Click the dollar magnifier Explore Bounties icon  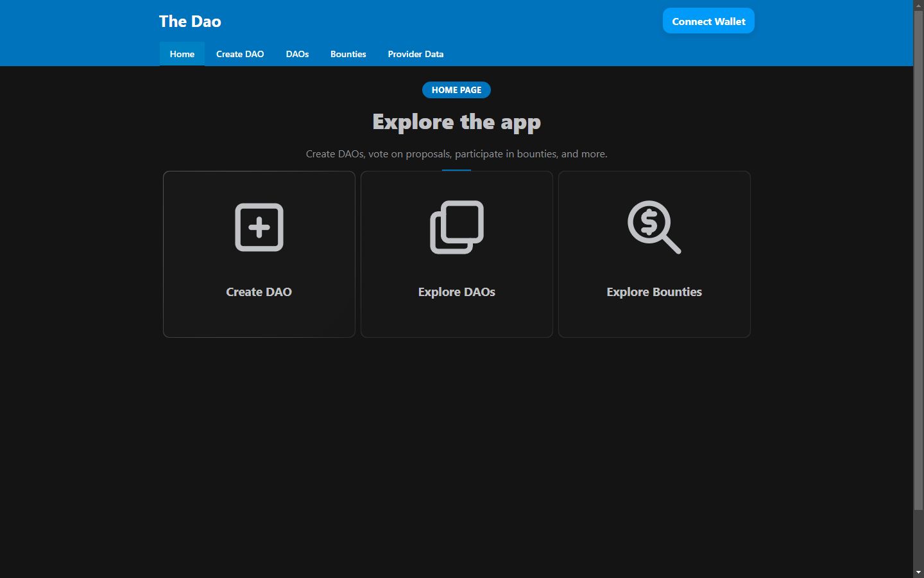[654, 227]
